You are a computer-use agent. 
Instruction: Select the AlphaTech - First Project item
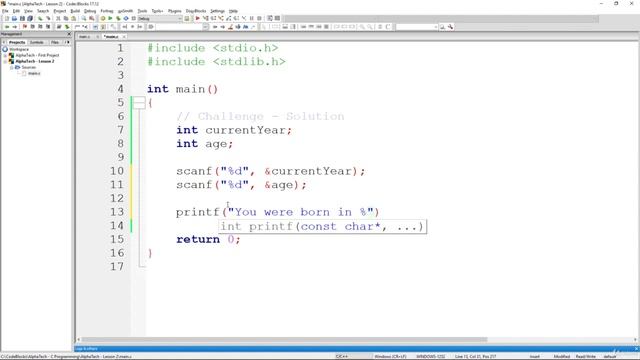(37, 55)
